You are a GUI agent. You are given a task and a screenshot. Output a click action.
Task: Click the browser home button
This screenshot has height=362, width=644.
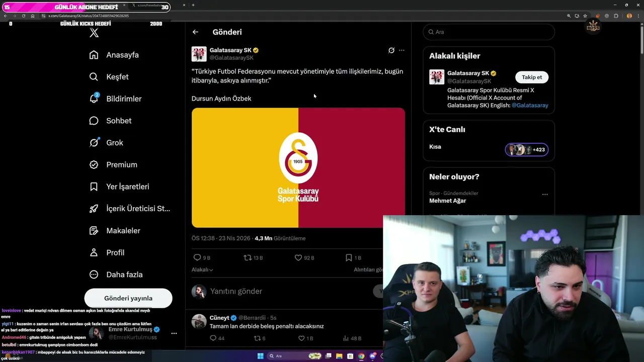point(33,16)
